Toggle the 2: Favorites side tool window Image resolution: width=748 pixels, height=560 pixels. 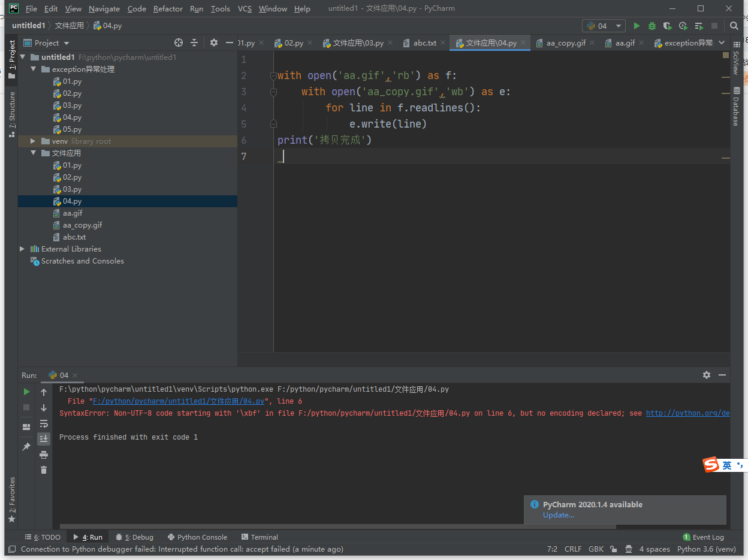click(x=11, y=500)
